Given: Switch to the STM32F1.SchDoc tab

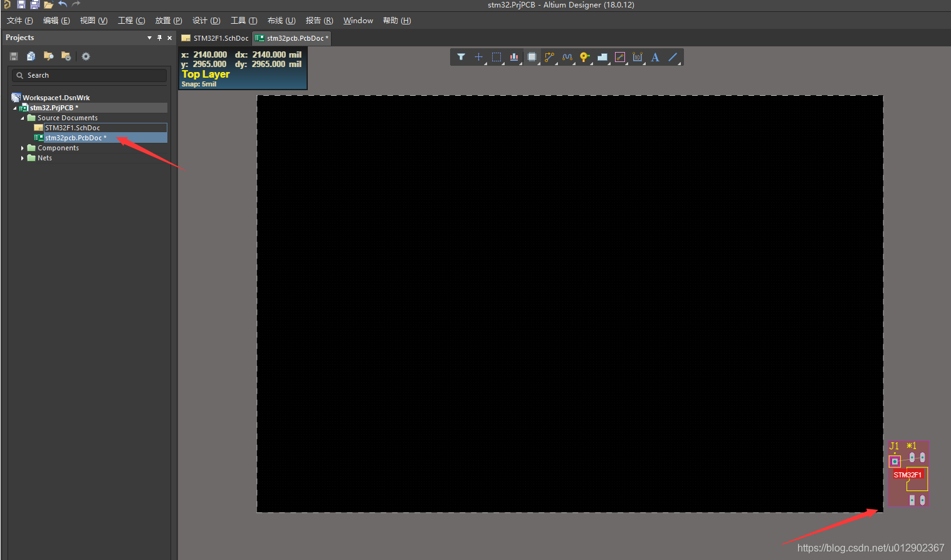Looking at the screenshot, I should tap(215, 38).
